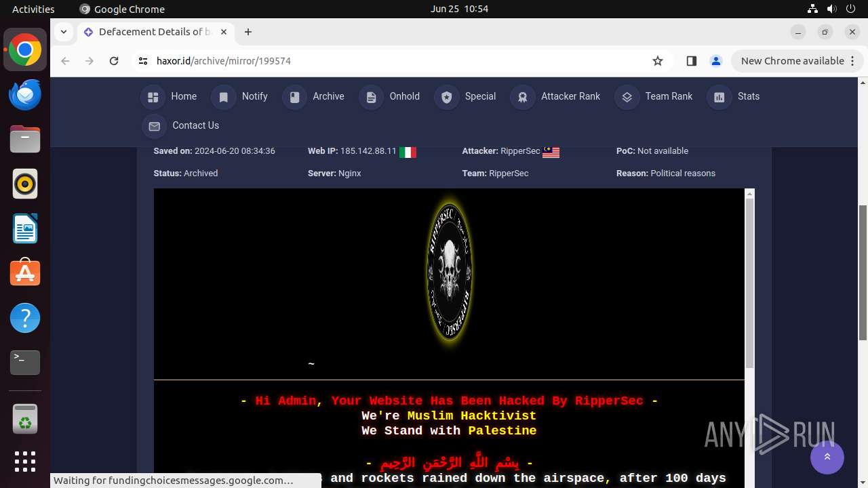The height and width of the screenshot is (488, 868).
Task: Launch Thunderbird from dock
Action: point(25,95)
